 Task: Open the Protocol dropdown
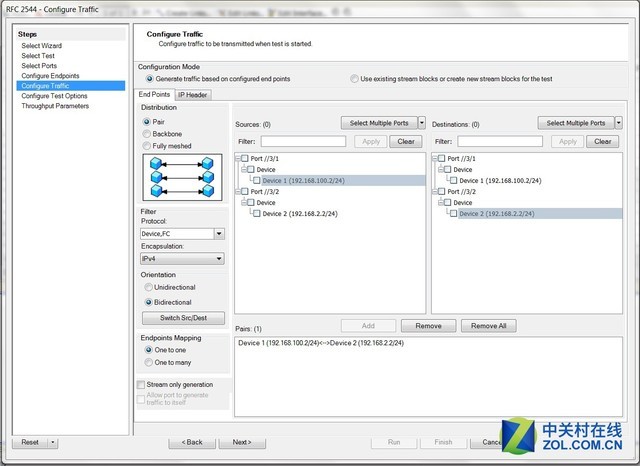pos(219,233)
